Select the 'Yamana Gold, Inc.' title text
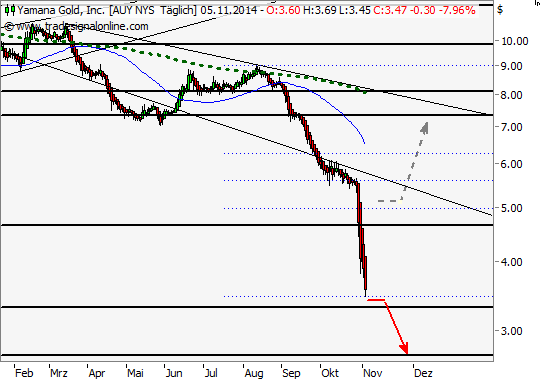This screenshot has width=540, height=380. coord(62,10)
